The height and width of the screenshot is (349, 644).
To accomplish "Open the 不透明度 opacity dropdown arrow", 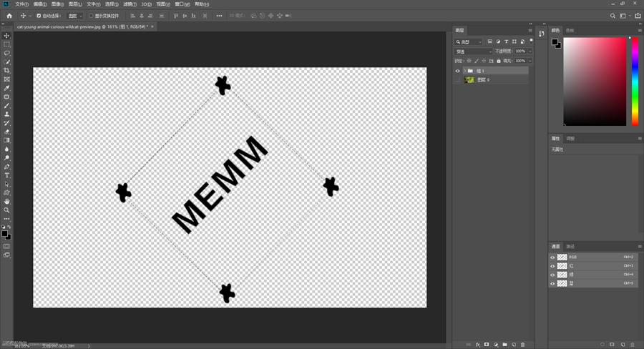I will (x=530, y=51).
